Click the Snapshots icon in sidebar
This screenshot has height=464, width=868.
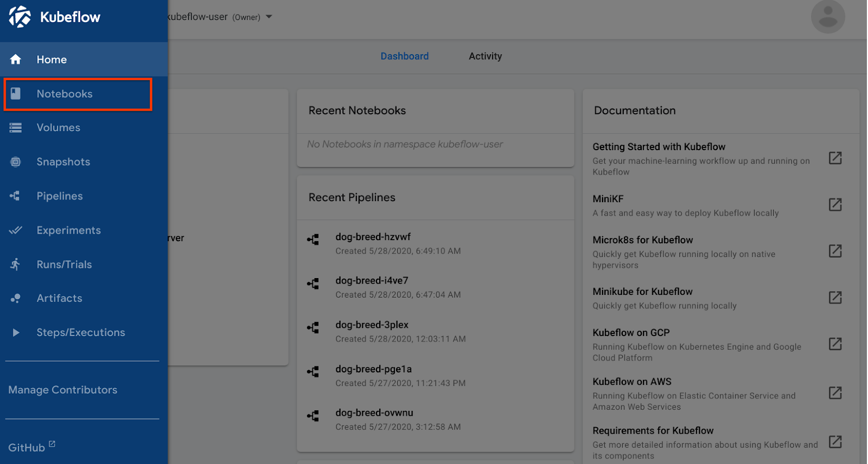tap(16, 162)
